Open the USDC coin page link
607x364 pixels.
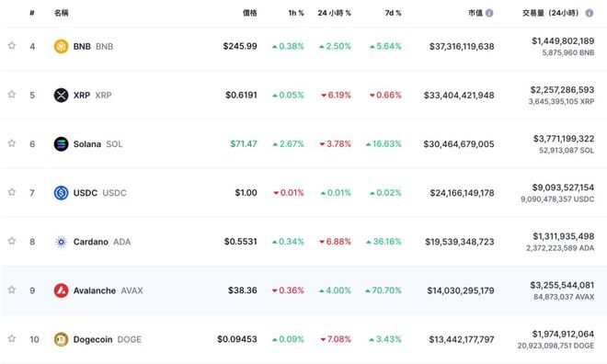click(100, 193)
